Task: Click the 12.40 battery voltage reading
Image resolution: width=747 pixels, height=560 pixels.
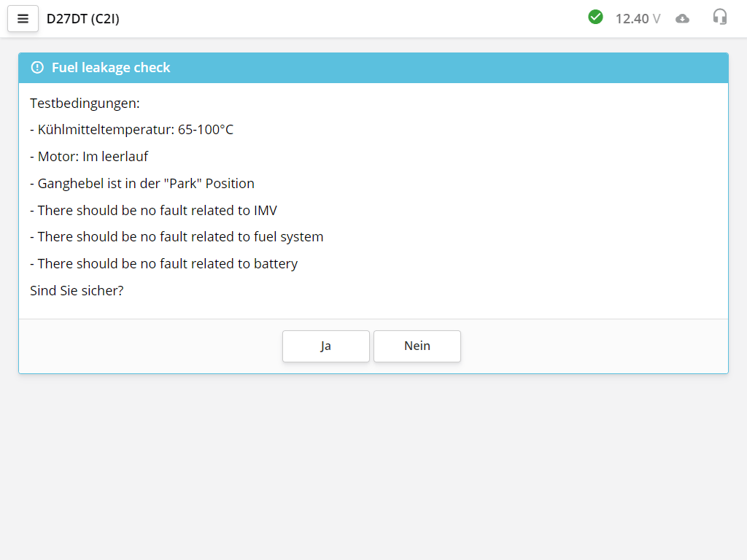Action: pyautogui.click(x=632, y=19)
